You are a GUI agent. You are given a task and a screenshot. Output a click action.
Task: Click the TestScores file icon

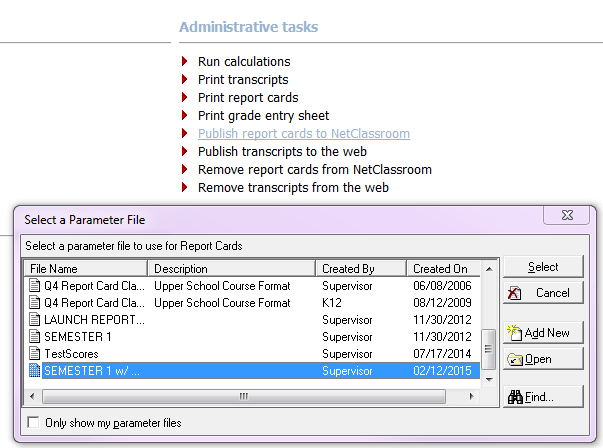[35, 353]
